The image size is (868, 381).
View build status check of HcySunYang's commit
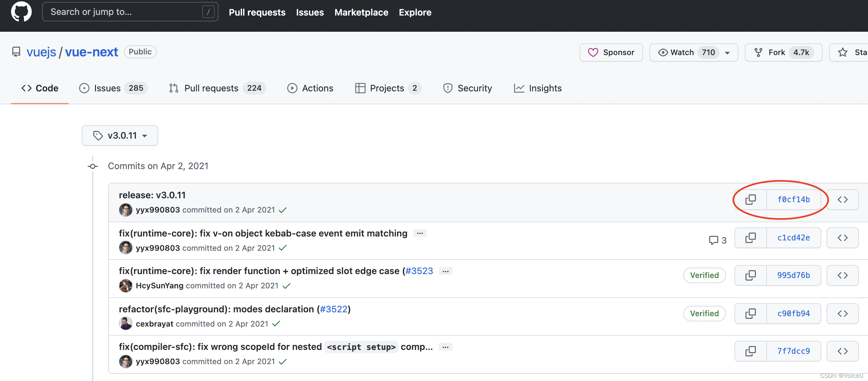click(287, 286)
